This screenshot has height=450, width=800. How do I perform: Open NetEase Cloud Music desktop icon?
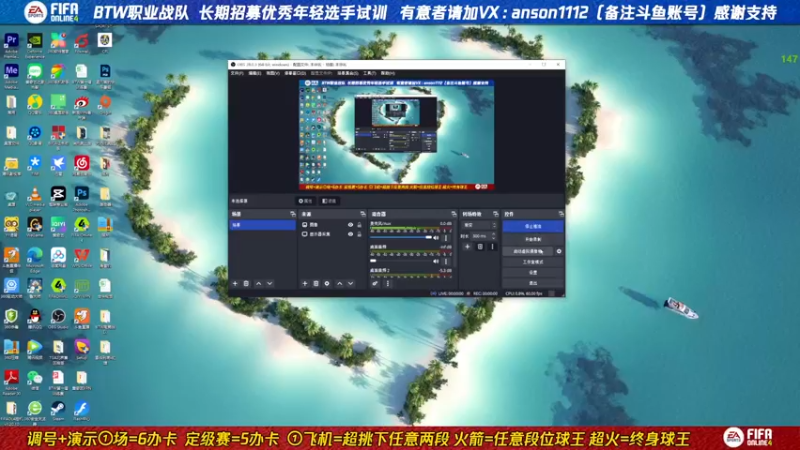coord(82,163)
